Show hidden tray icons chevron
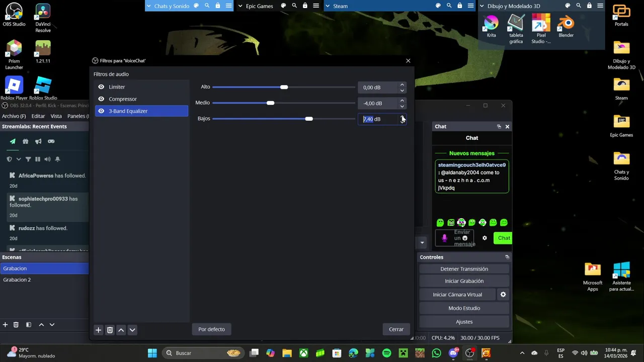The width and height of the screenshot is (644, 362). click(522, 353)
